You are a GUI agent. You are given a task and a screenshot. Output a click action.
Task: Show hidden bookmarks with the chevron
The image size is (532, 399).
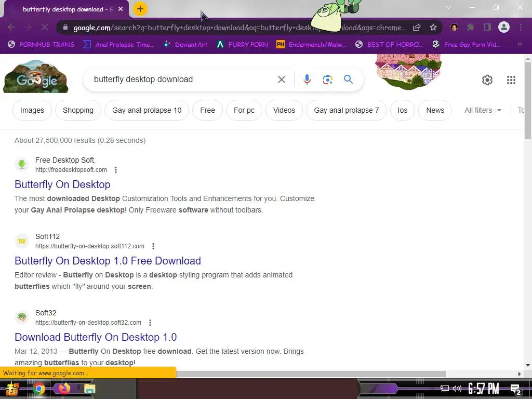pyautogui.click(x=520, y=44)
